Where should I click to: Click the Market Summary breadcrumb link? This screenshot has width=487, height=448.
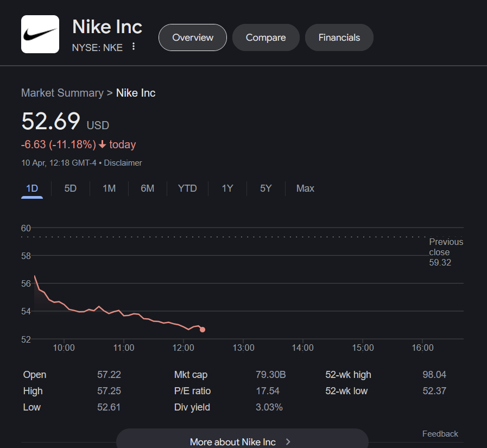click(62, 93)
